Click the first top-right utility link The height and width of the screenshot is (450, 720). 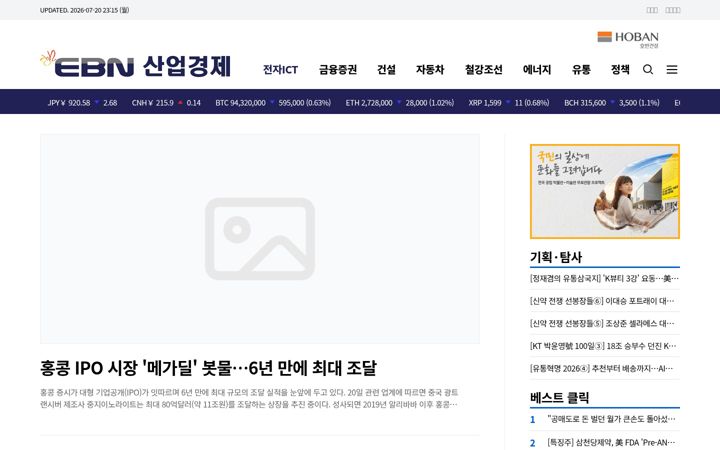(652, 10)
